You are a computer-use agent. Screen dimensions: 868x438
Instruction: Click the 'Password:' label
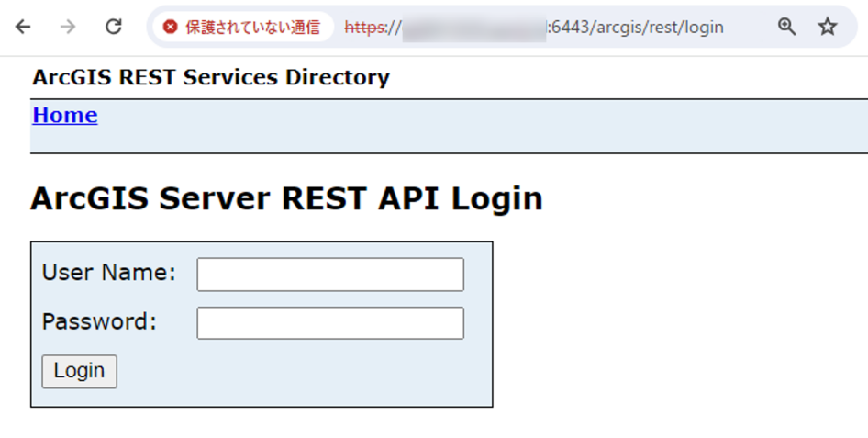tap(100, 321)
